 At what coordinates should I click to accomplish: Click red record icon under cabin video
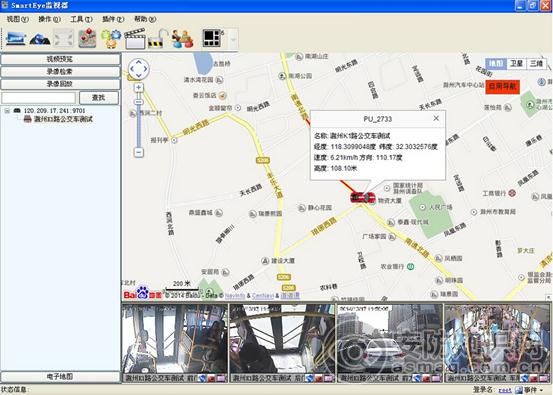tap(534, 378)
